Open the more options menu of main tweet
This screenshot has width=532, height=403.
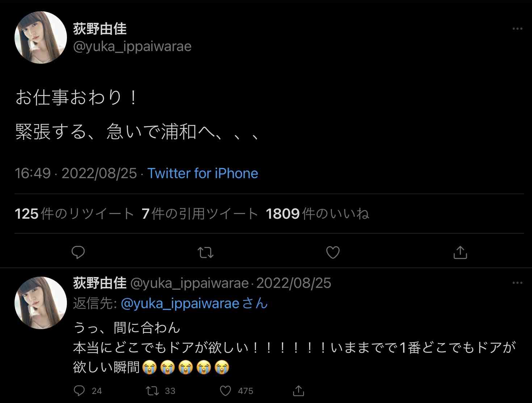(x=518, y=29)
